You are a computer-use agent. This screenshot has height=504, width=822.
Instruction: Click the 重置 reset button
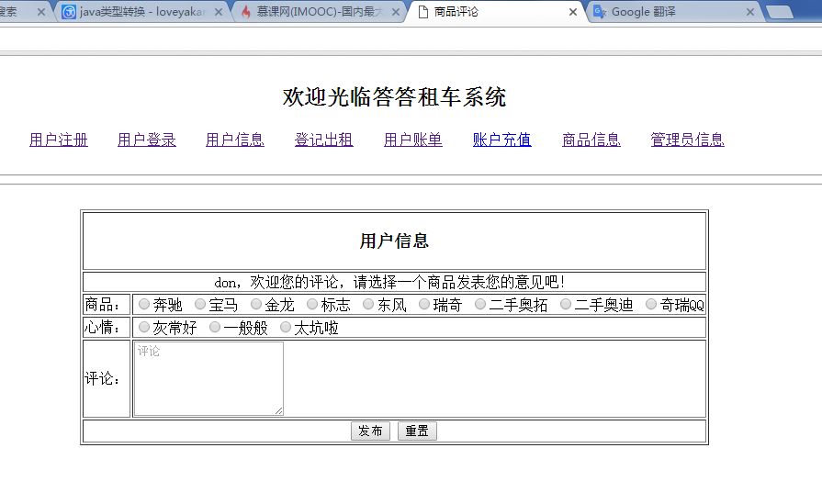(417, 431)
